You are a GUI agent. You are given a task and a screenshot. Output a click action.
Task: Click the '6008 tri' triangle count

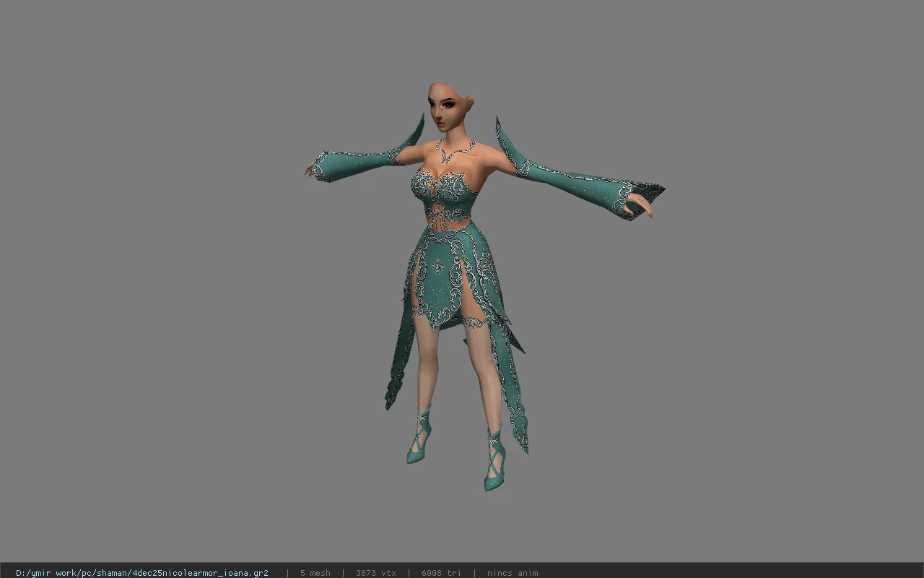pos(441,573)
